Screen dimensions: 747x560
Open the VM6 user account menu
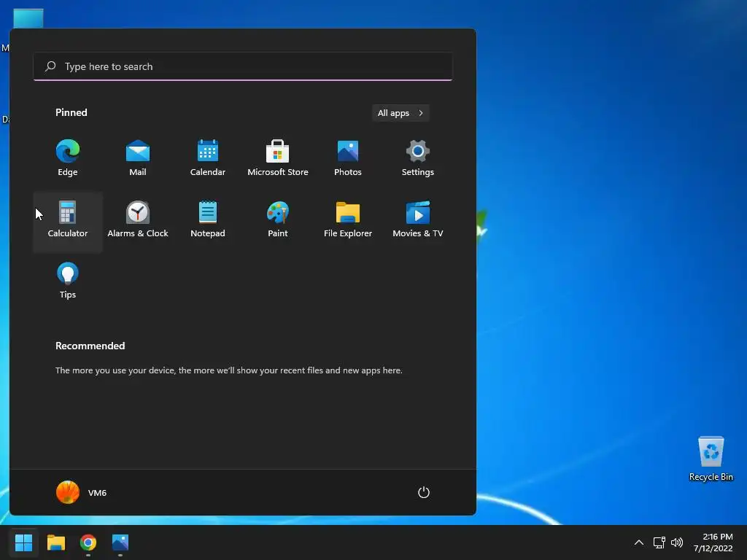click(82, 492)
